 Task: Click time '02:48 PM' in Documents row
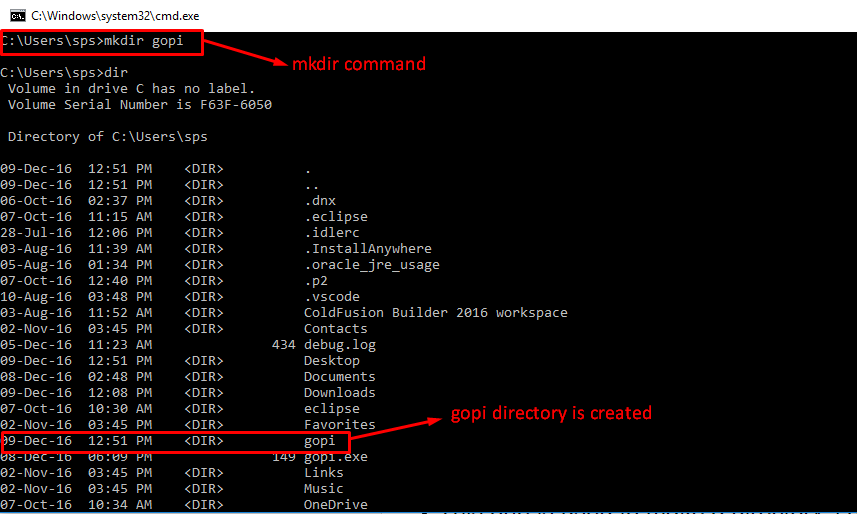tap(120, 376)
